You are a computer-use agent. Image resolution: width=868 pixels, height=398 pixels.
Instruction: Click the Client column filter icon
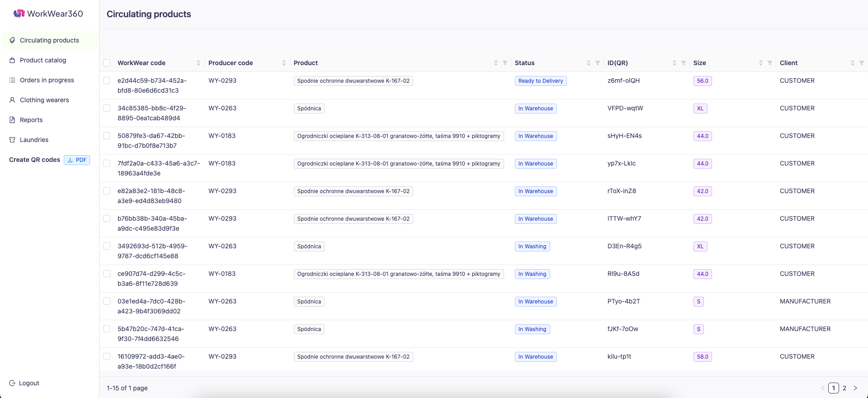[862, 63]
